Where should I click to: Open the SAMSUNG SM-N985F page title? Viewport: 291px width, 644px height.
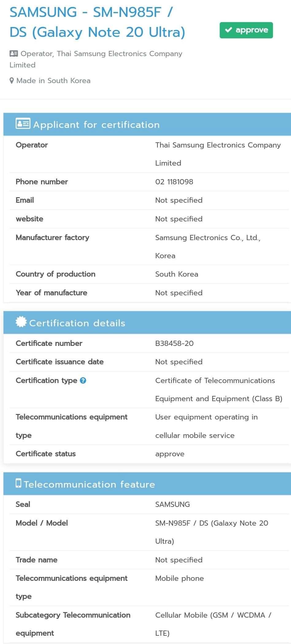(x=98, y=22)
